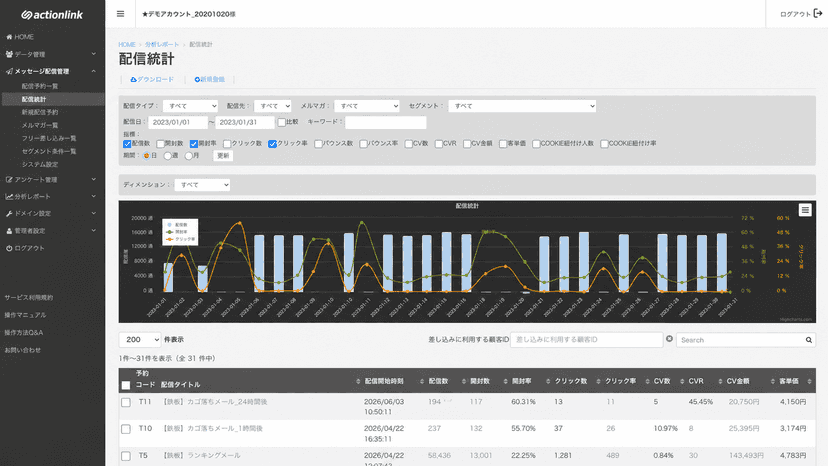The height and width of the screenshot is (466, 828).
Task: Open お問い合わせ link
Action: 22,350
